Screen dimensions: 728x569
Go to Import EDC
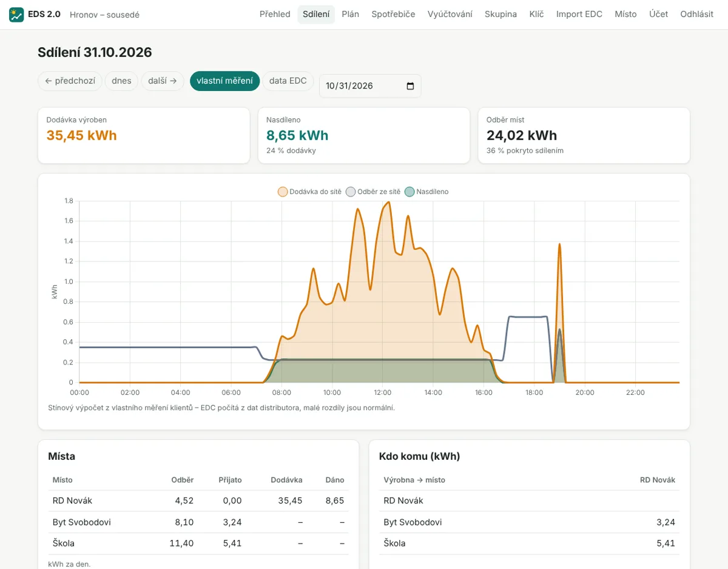(x=579, y=14)
